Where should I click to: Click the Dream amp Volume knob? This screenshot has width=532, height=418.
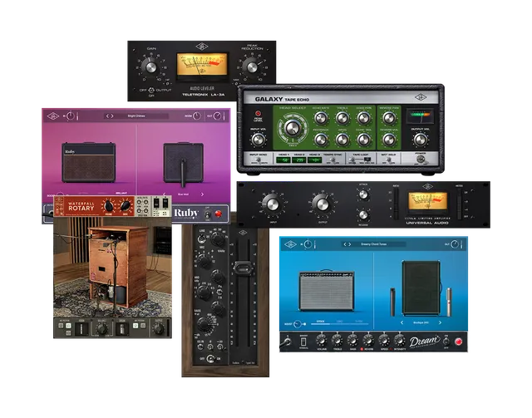[x=322, y=340]
